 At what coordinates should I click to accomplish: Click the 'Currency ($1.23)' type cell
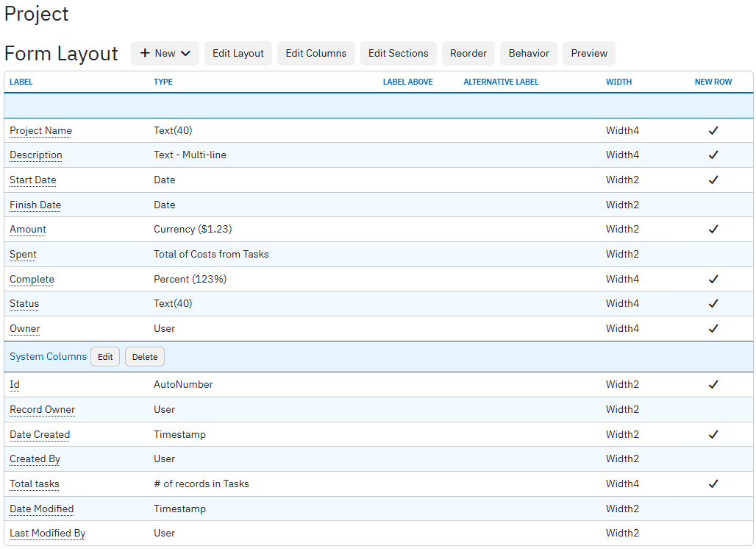193,229
